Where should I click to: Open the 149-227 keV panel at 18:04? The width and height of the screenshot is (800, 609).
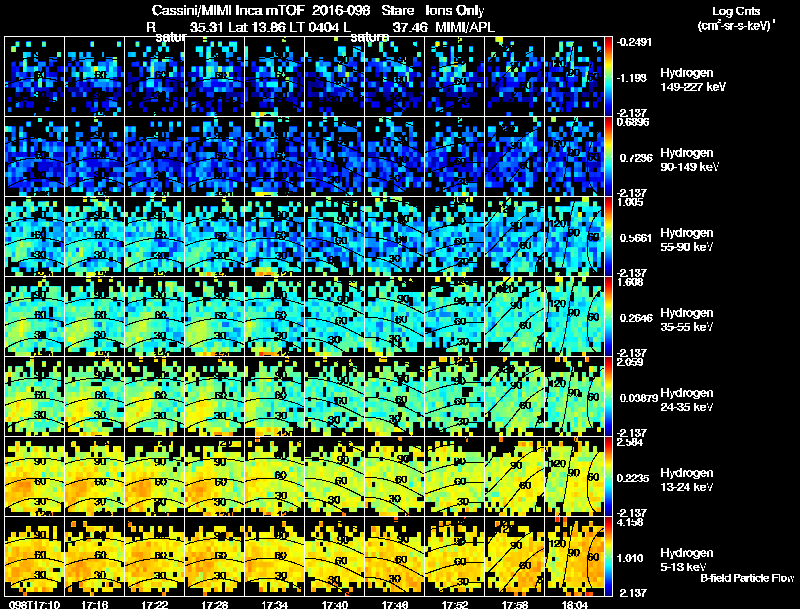[x=574, y=77]
